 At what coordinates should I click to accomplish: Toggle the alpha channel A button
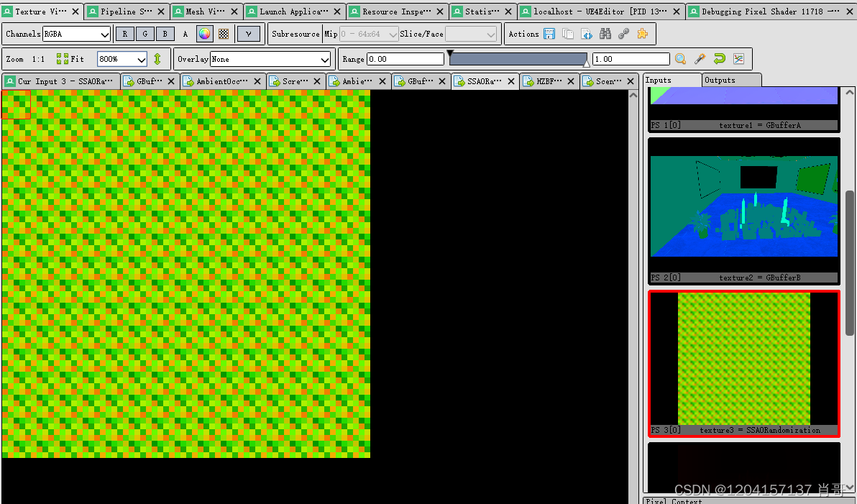click(x=185, y=34)
